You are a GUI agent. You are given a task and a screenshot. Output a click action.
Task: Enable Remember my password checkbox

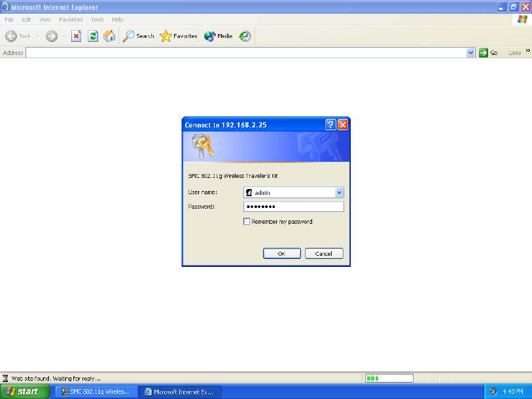247,222
